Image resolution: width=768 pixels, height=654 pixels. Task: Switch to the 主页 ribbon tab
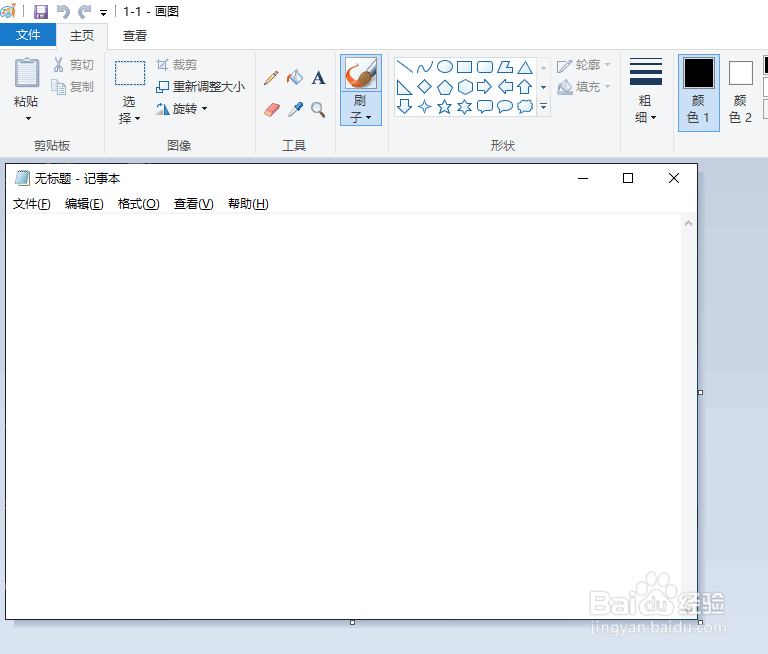click(82, 36)
